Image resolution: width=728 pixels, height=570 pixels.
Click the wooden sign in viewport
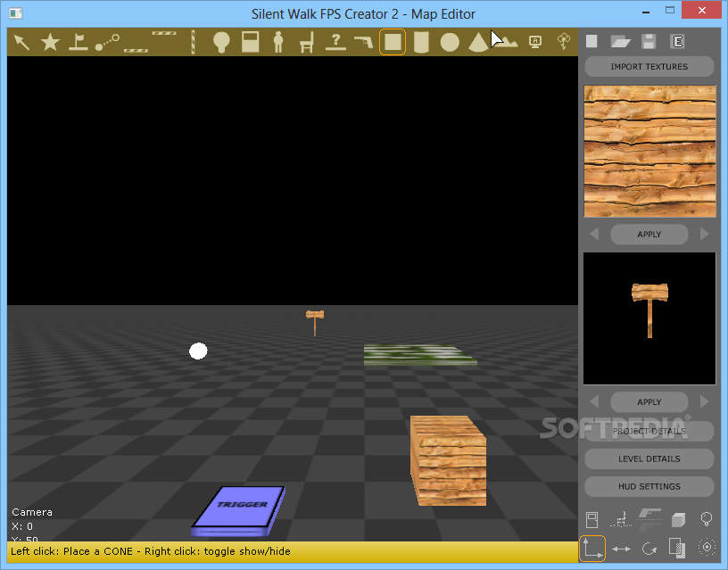[315, 321]
